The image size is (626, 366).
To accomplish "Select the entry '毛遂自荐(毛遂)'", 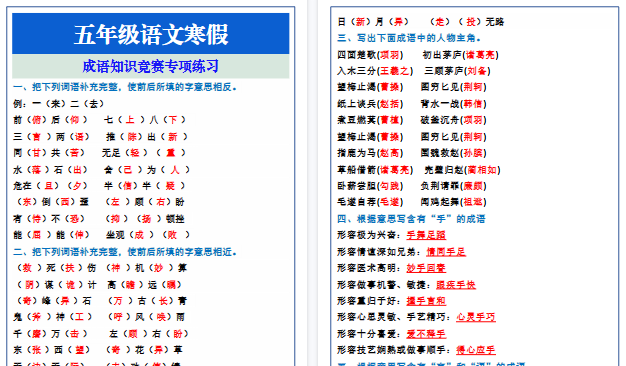I will click(x=370, y=202).
